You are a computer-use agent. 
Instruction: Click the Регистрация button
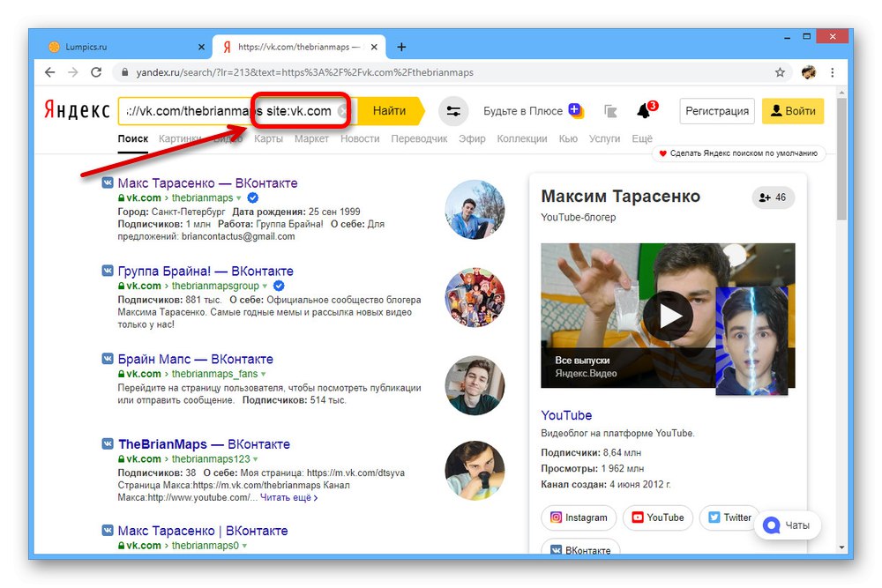coord(716,111)
